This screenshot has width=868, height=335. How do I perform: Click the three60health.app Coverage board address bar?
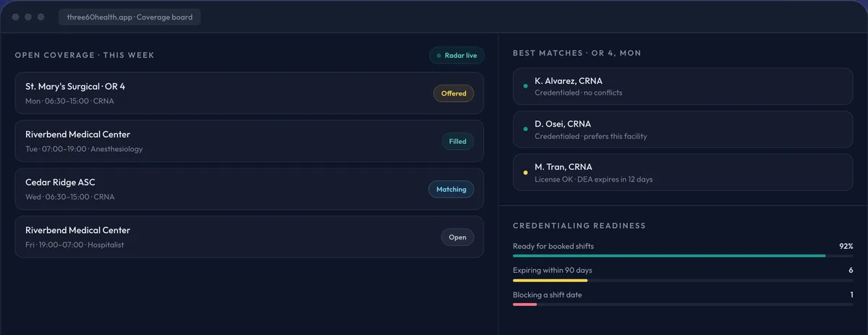(x=129, y=17)
